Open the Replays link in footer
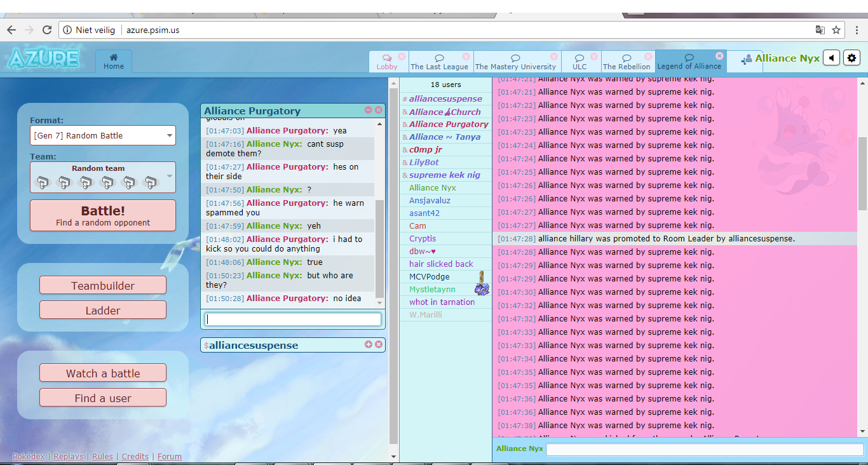The height and width of the screenshot is (465, 868). point(68,456)
